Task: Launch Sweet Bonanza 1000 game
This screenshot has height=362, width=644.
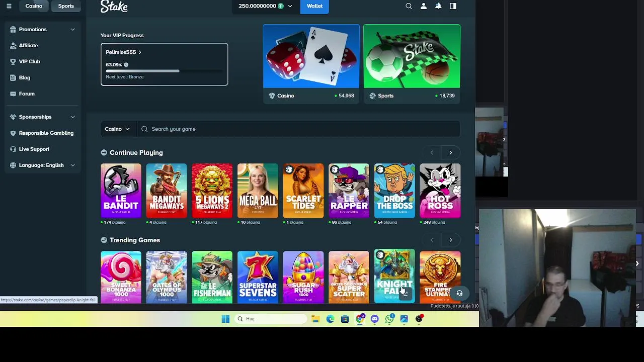Action: pos(121,277)
